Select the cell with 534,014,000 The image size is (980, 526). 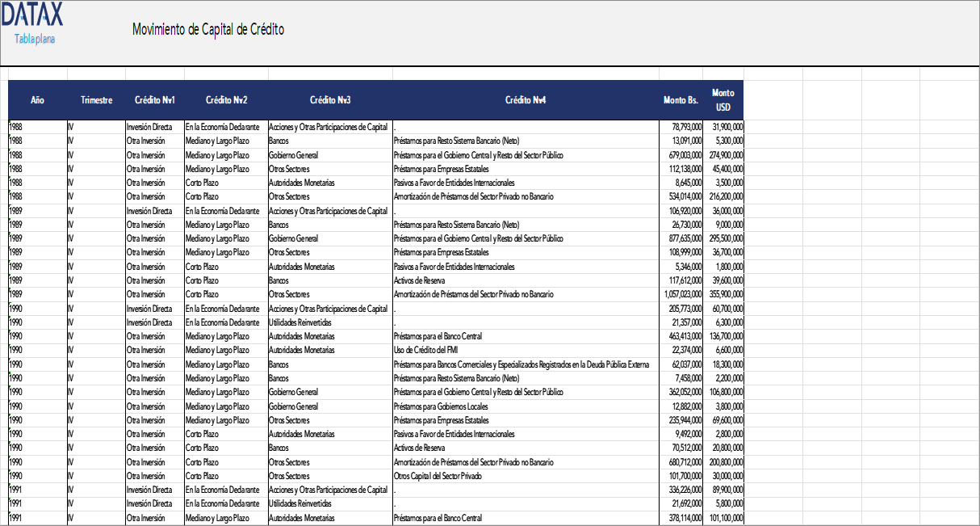pyautogui.click(x=681, y=196)
